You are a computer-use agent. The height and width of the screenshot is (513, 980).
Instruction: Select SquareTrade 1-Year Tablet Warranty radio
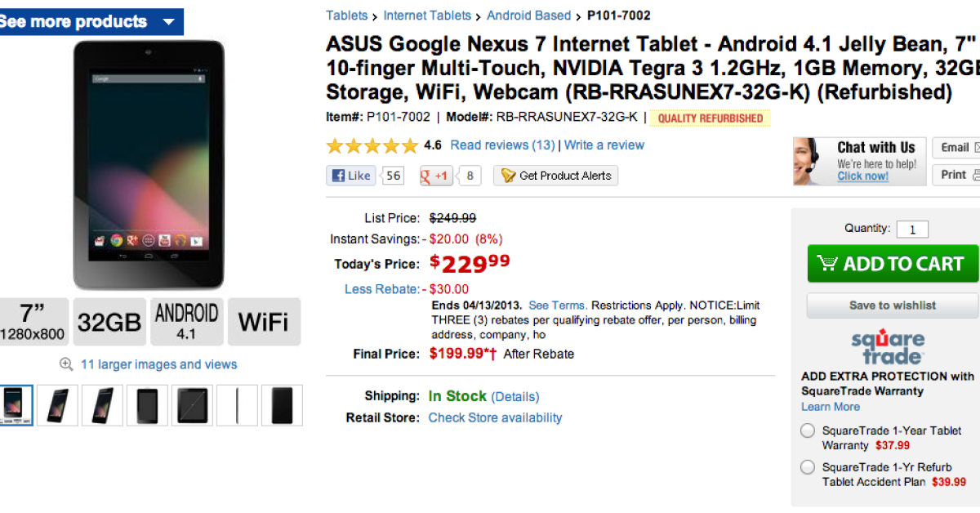tap(808, 430)
